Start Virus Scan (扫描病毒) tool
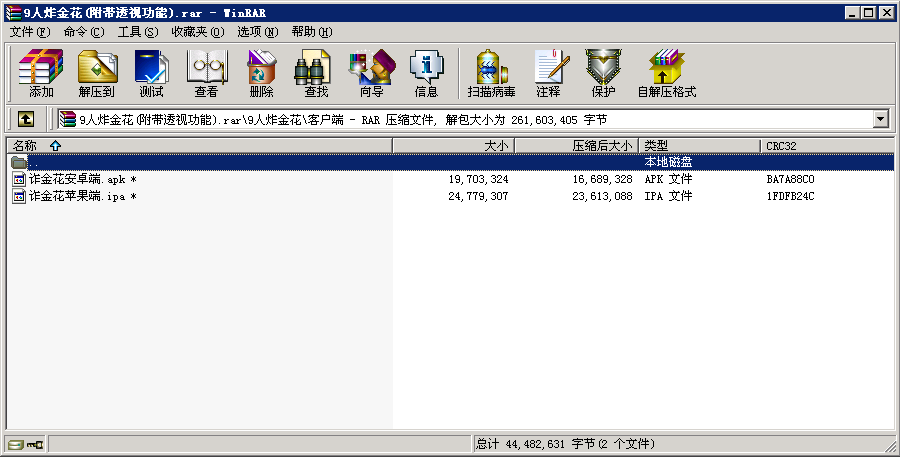The width and height of the screenshot is (900, 457). click(491, 73)
